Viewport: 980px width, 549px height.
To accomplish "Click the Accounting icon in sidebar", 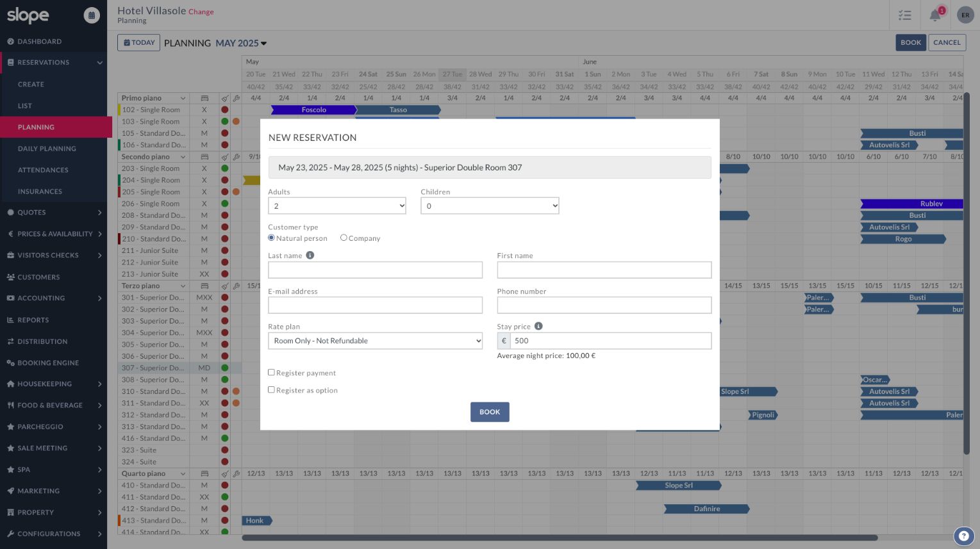I will [10, 298].
